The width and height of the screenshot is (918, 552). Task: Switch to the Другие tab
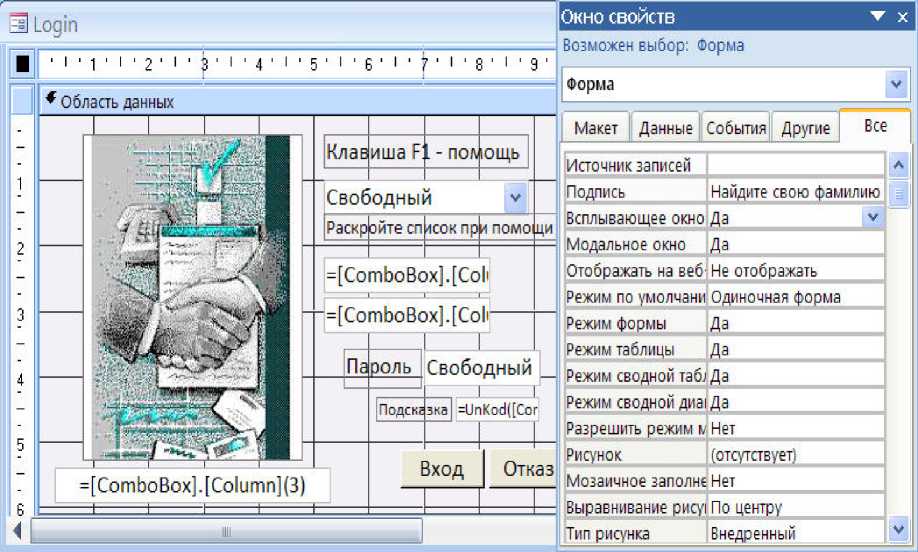(806, 128)
